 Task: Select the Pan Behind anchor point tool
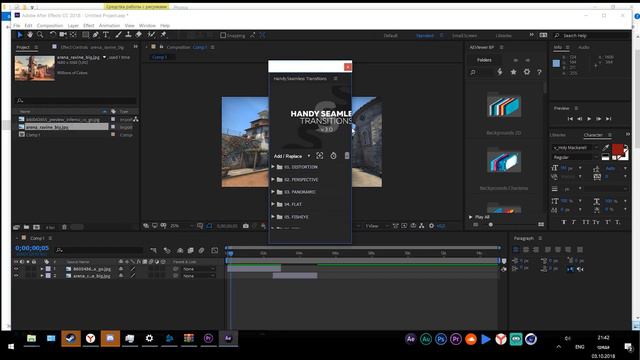click(x=73, y=35)
